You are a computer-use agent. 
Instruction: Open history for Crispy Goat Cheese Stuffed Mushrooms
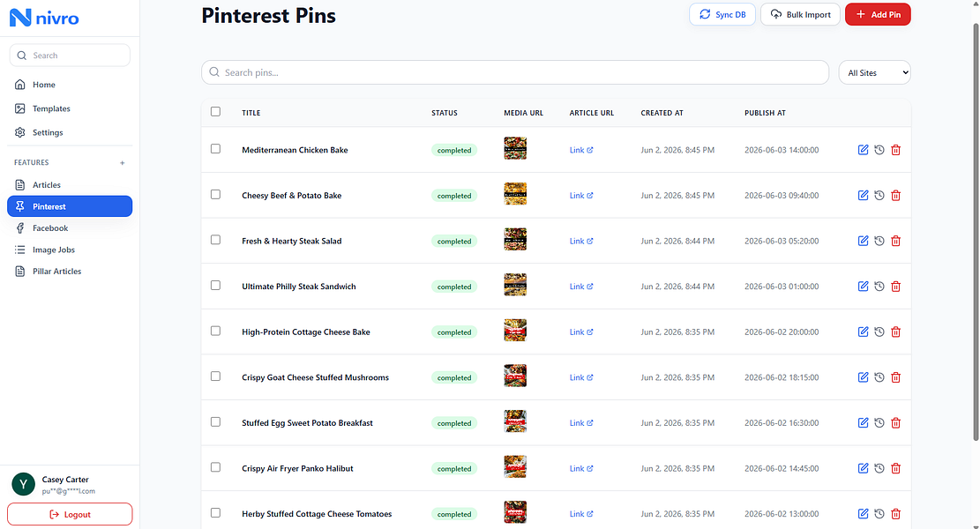click(x=879, y=377)
